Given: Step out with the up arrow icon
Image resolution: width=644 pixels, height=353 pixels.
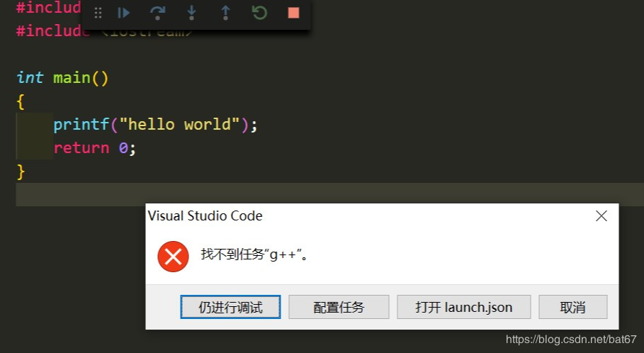Looking at the screenshot, I should 225,13.
